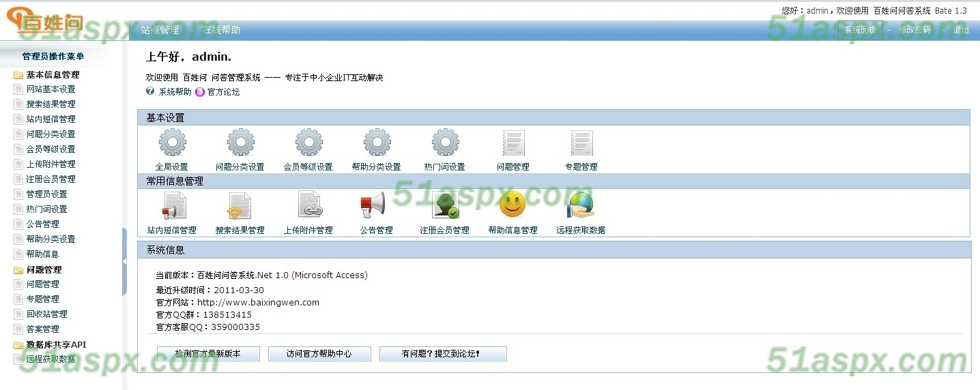
Task: Collapse the sidebar with the splitter arrow
Action: click(x=124, y=262)
